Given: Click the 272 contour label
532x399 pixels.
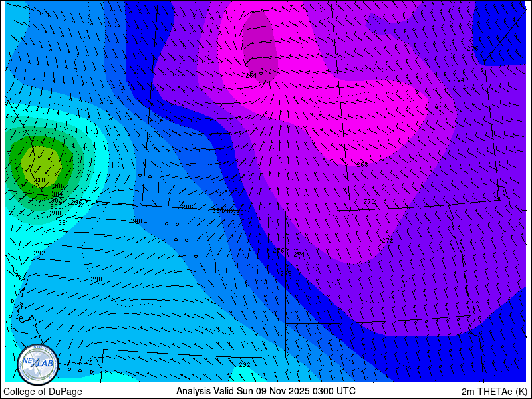Looking at the screenshot, I should pyautogui.click(x=388, y=241).
